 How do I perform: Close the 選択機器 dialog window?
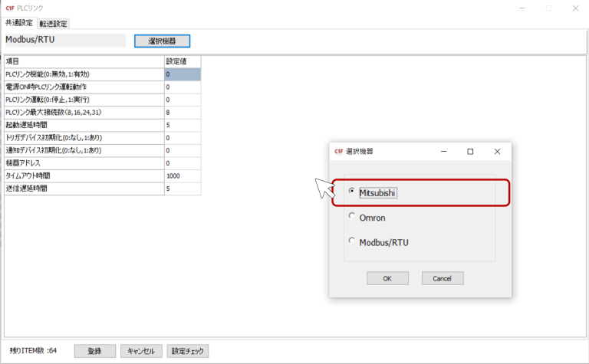[497, 152]
